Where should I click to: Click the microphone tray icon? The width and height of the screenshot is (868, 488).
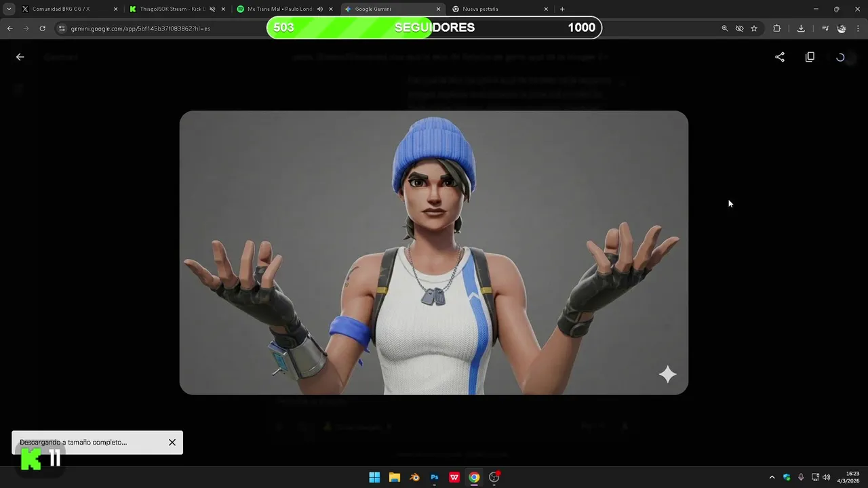tap(801, 477)
